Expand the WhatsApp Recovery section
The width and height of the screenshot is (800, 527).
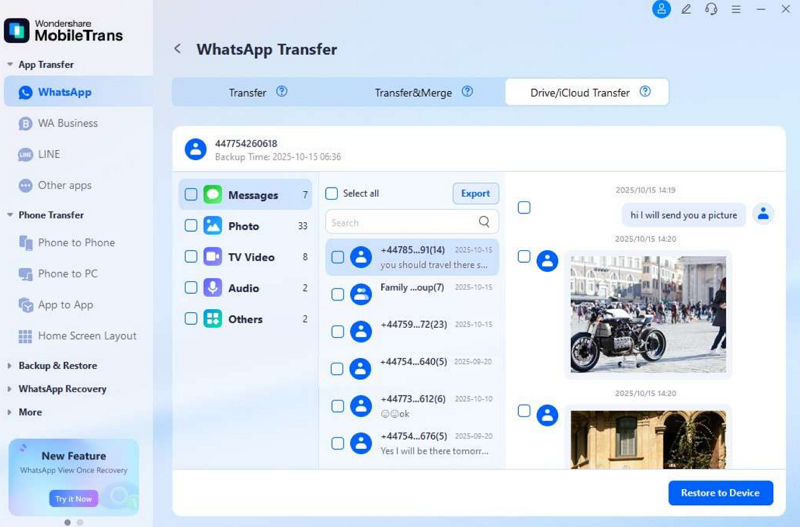pos(10,389)
